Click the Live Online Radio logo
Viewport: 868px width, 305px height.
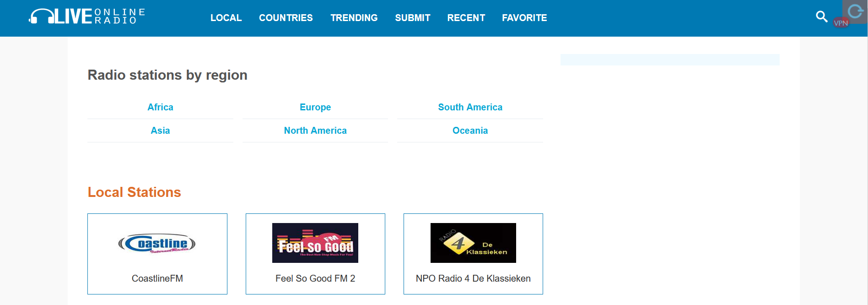[x=87, y=16]
